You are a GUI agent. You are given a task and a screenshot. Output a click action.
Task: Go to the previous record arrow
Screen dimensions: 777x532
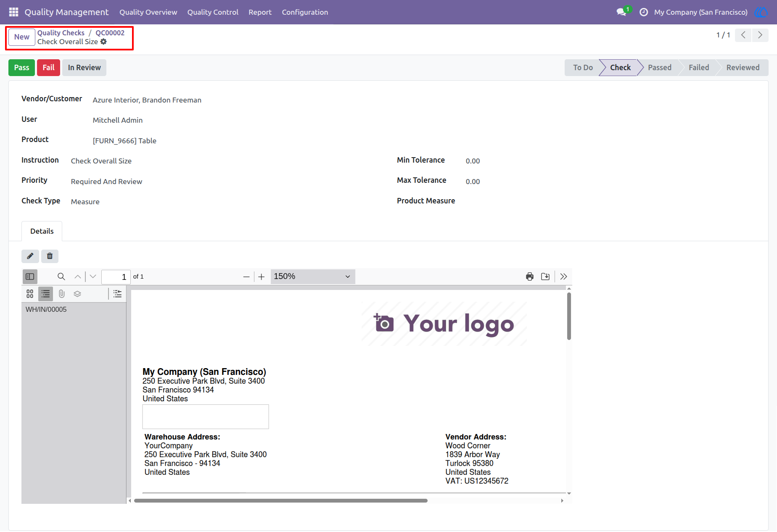coord(743,35)
